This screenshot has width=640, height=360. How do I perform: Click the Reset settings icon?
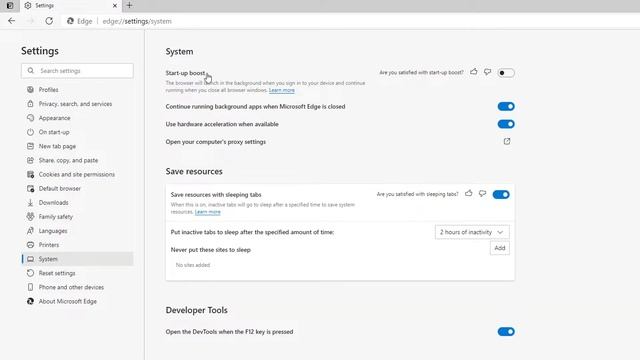click(30, 273)
